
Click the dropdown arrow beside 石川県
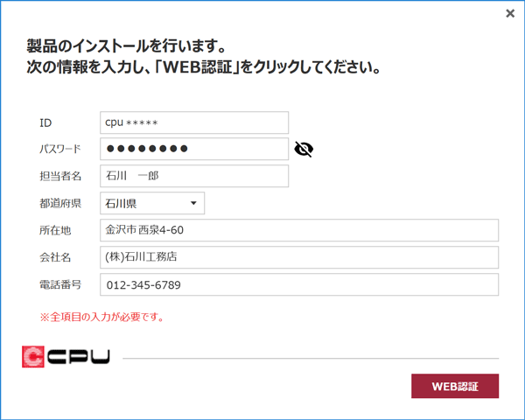(193, 203)
